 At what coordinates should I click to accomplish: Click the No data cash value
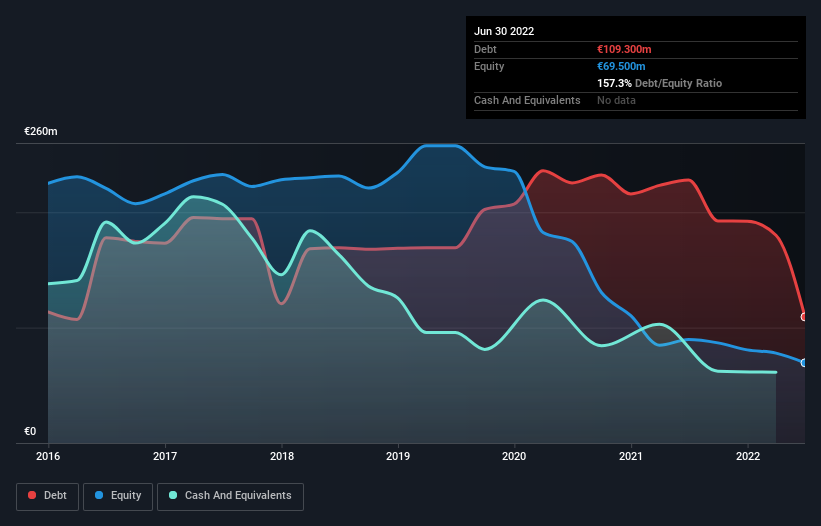[x=616, y=100]
